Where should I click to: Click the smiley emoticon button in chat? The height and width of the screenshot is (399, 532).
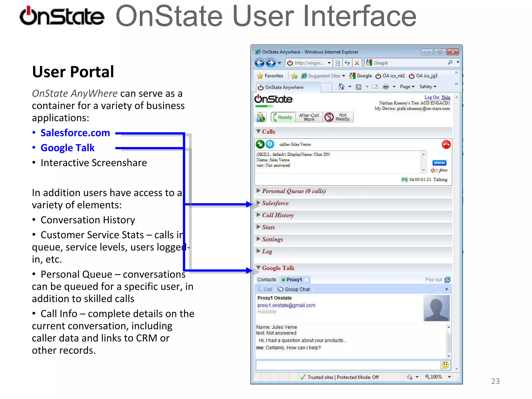[x=445, y=365]
